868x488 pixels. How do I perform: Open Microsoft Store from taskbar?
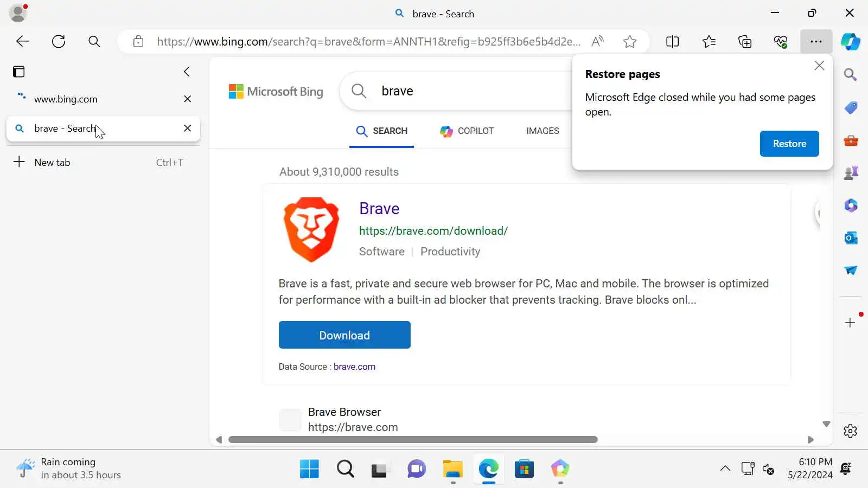(524, 468)
